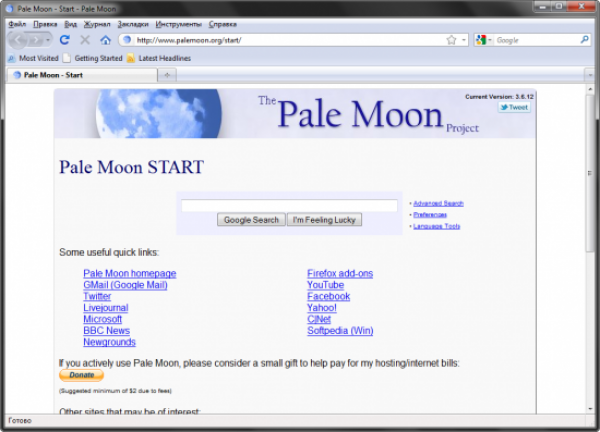Screen dimensions: 600x432
Task: Stop loading with the X icon
Action: tap(85, 40)
